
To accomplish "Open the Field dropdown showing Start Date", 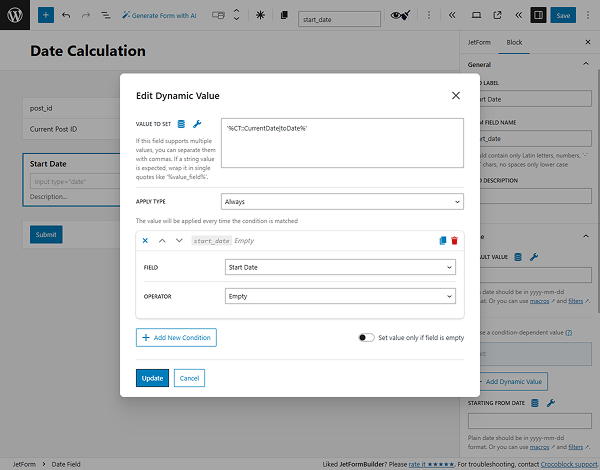I will [x=340, y=267].
